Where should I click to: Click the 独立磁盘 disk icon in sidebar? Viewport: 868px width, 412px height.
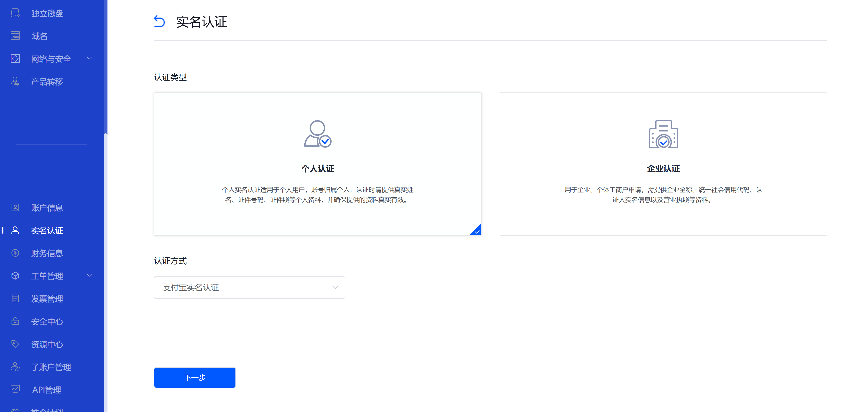(15, 13)
